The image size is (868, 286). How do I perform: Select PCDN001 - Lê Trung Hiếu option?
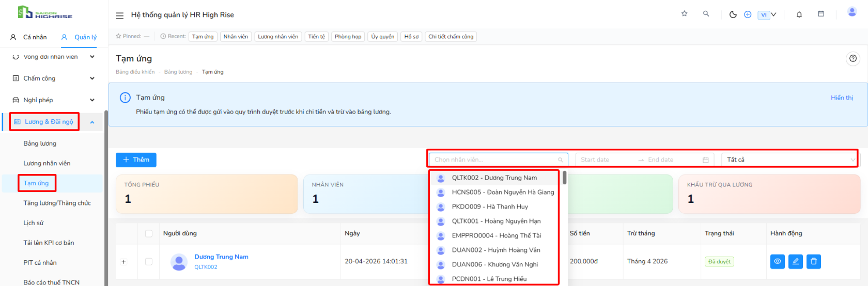tap(495, 279)
